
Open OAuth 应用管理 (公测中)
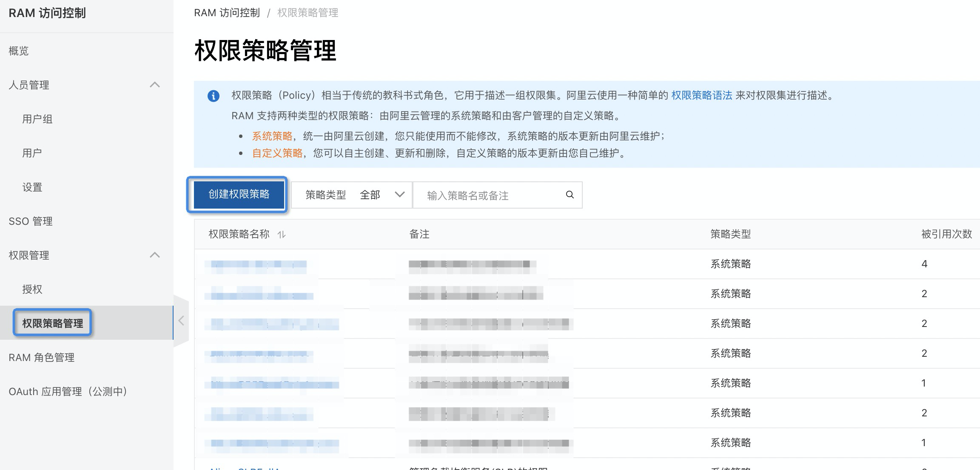pyautogui.click(x=68, y=392)
